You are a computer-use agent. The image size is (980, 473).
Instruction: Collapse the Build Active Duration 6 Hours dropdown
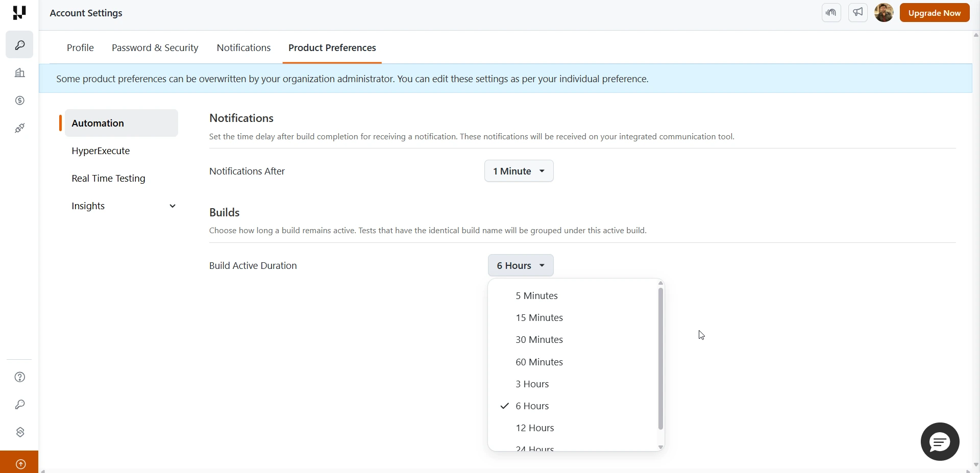521,265
